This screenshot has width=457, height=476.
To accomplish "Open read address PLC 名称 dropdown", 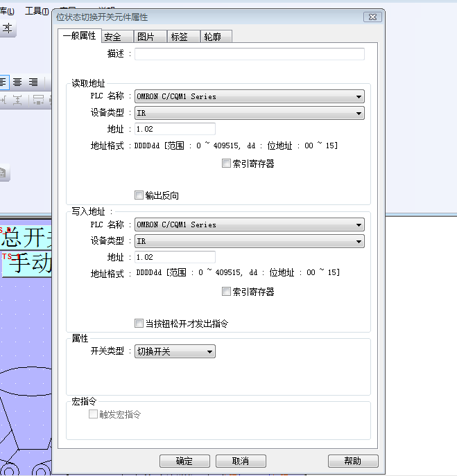I will point(359,97).
